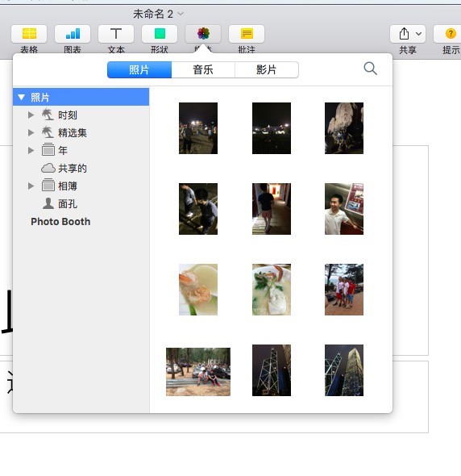Select the man in white shirt photo
Image resolution: width=461 pixels, height=476 pixels.
(x=344, y=209)
